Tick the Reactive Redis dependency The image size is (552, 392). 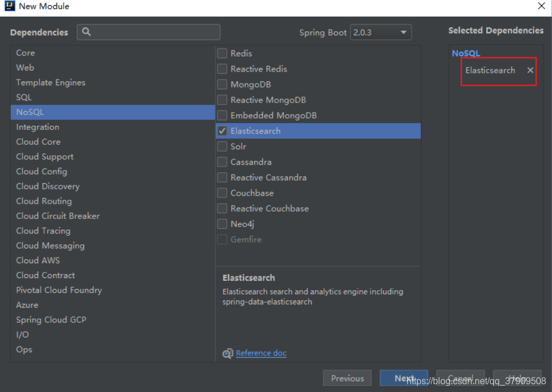click(x=222, y=69)
